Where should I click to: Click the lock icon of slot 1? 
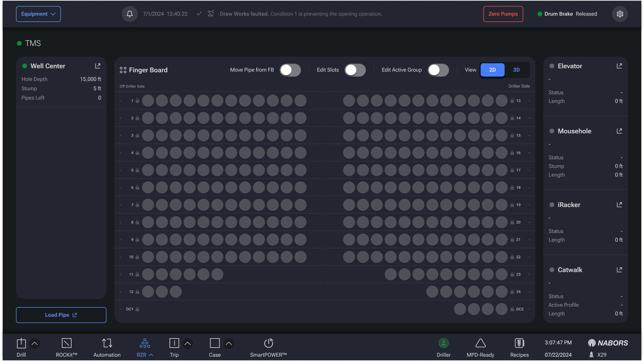137,101
